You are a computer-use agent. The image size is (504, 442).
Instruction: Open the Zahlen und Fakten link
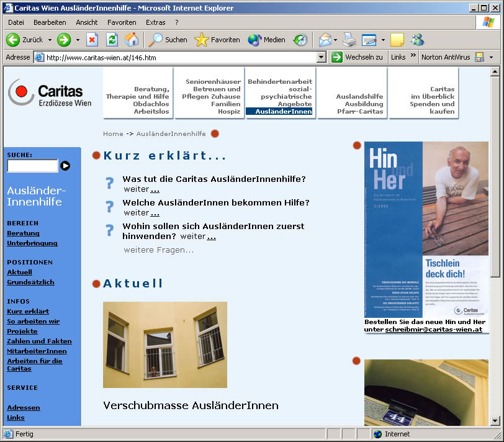39,341
